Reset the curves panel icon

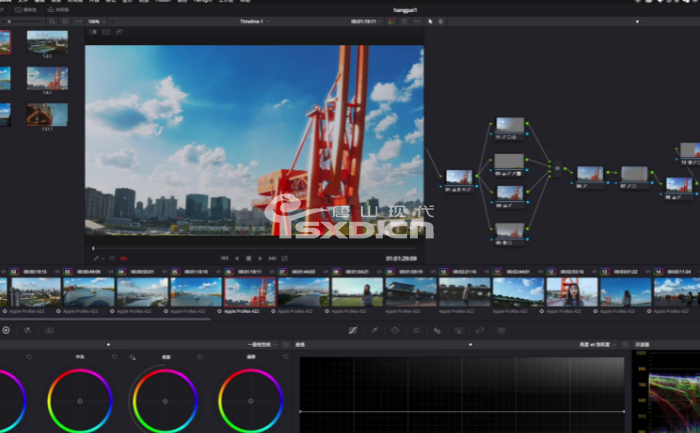pyautogui.click(x=625, y=345)
